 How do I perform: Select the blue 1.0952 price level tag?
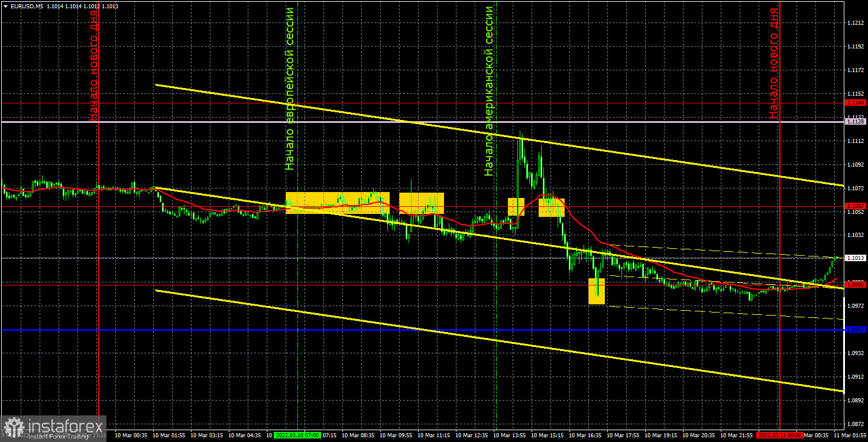tap(856, 330)
